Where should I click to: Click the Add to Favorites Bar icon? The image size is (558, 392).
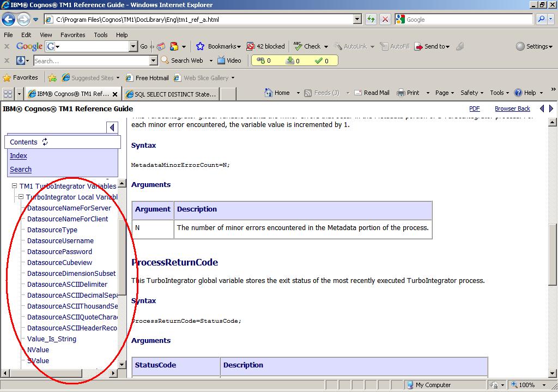[x=52, y=77]
